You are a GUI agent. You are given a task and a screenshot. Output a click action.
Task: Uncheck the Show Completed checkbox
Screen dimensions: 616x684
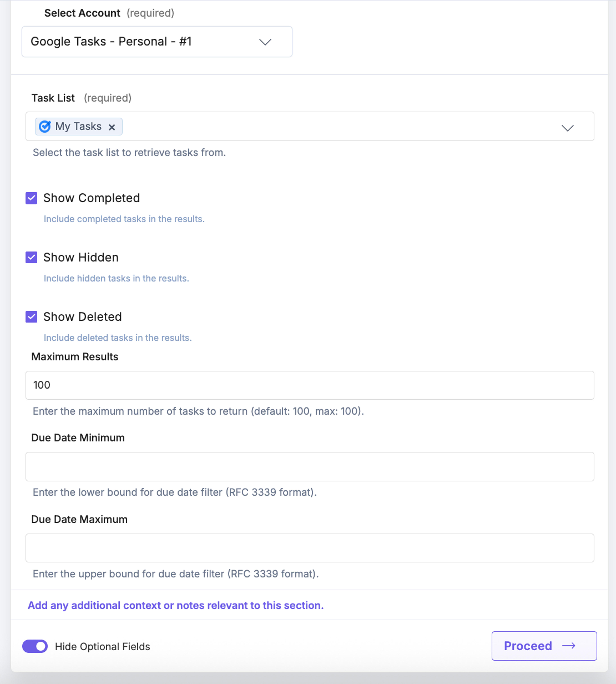(31, 198)
